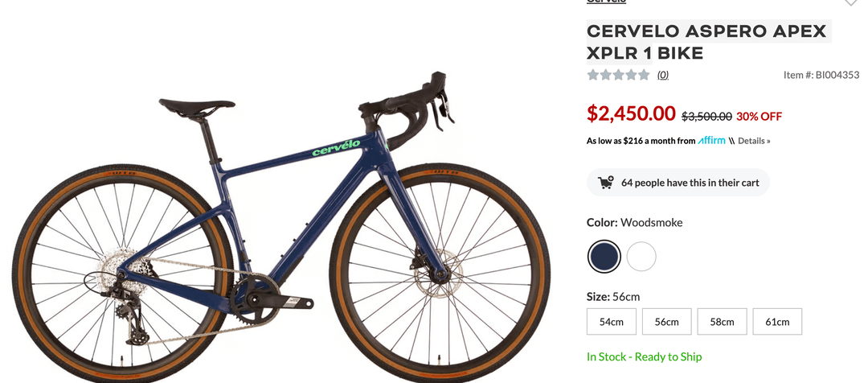Click the $2,450.00 sale price
The image size is (868, 383).
[x=631, y=113]
